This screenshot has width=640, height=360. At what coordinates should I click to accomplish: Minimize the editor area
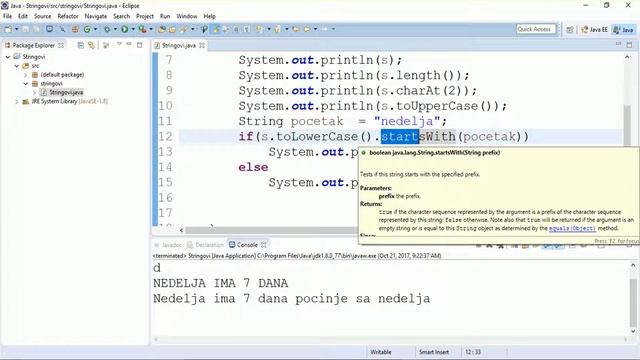pyautogui.click(x=618, y=44)
